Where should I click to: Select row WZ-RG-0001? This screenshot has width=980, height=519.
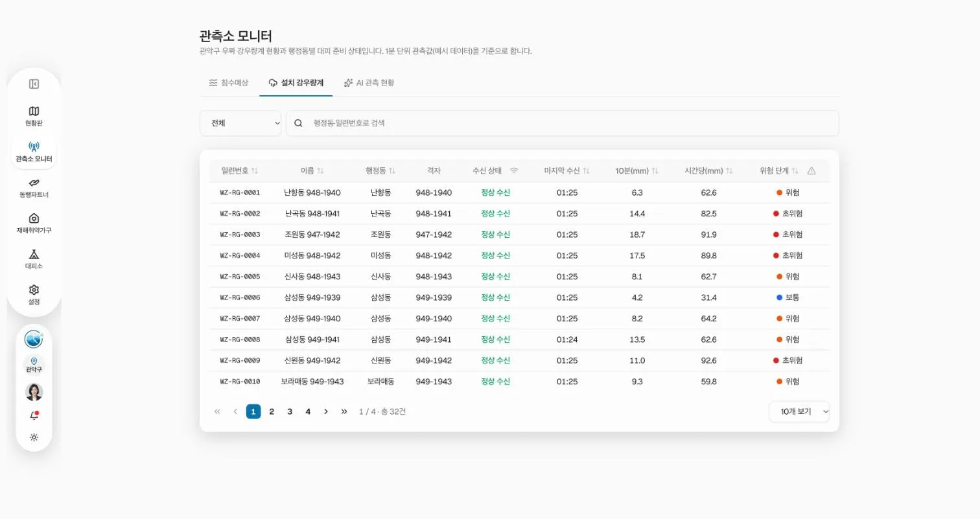[519, 192]
